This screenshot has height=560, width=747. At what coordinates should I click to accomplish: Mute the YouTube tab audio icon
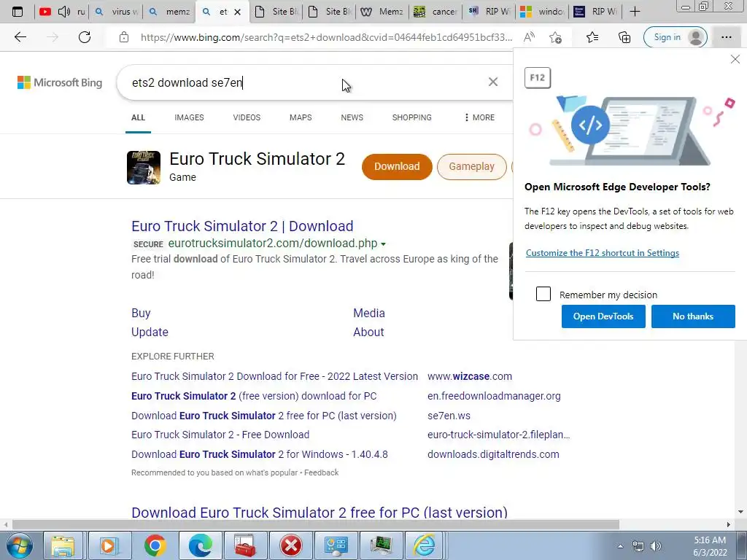pyautogui.click(x=64, y=12)
